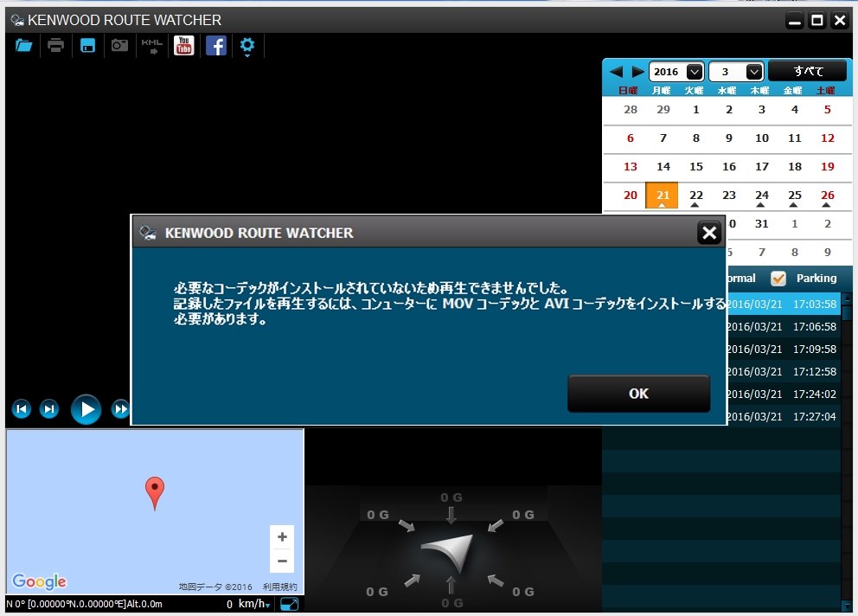This screenshot has width=858, height=616.
Task: Close the main Route Watcher window
Action: click(x=839, y=21)
